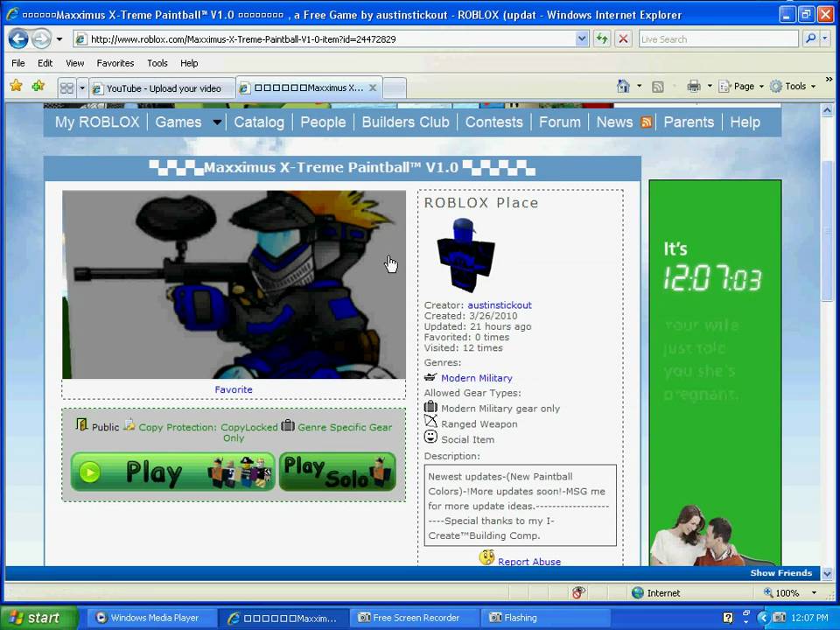Click the Home page icon
The image size is (840, 630).
pos(623,86)
